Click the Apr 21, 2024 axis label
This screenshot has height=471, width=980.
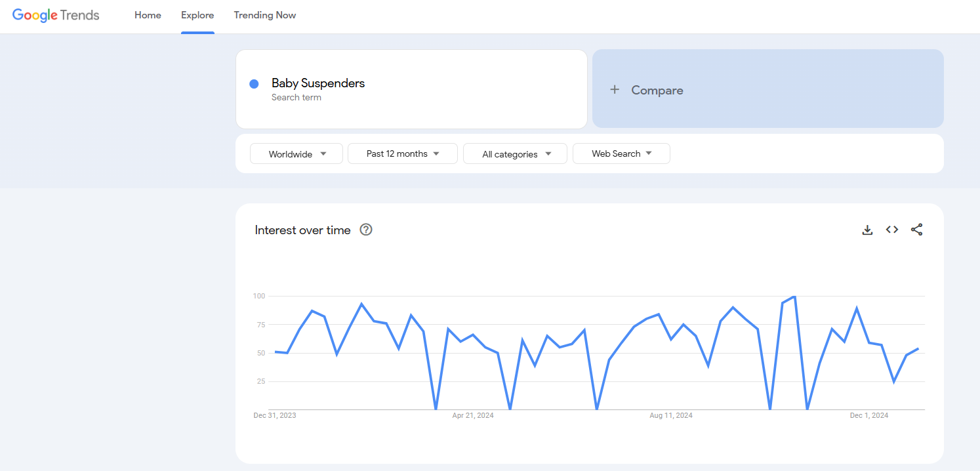coord(473,416)
